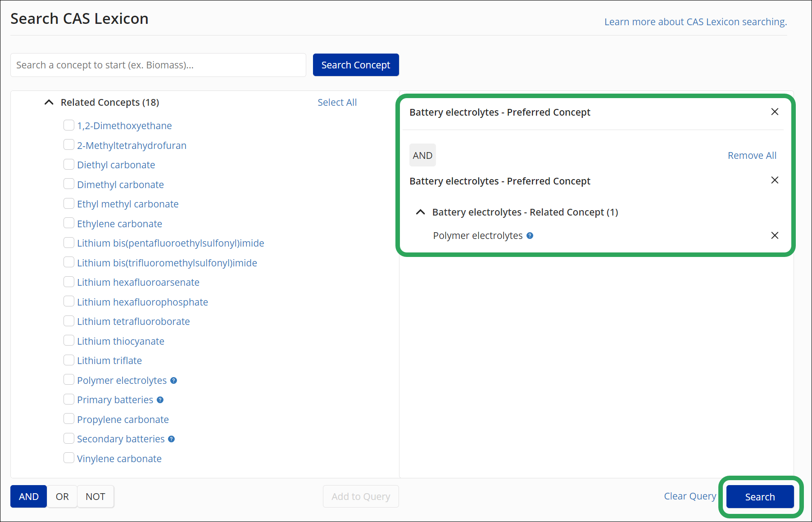Click Remove All in query panel

tap(752, 155)
